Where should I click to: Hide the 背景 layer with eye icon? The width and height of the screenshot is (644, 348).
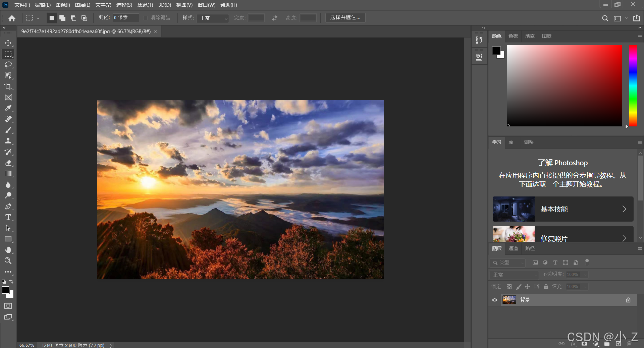click(x=494, y=300)
